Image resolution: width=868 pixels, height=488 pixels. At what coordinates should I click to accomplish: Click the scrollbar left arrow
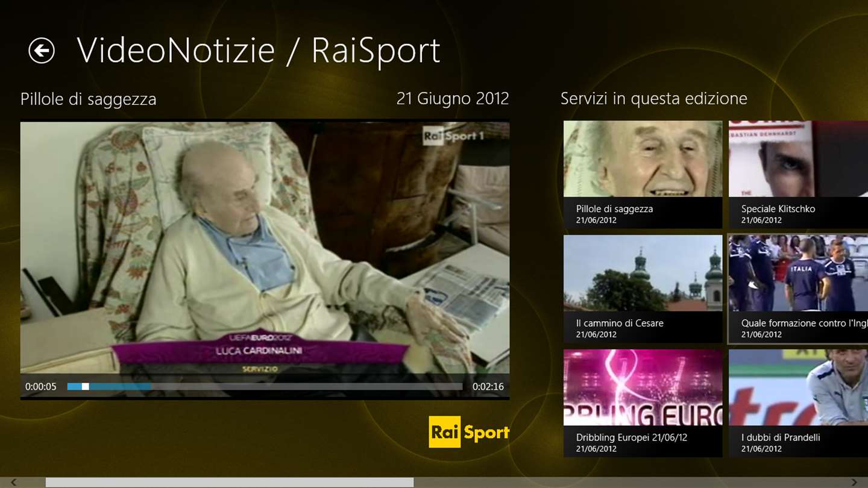point(14,482)
